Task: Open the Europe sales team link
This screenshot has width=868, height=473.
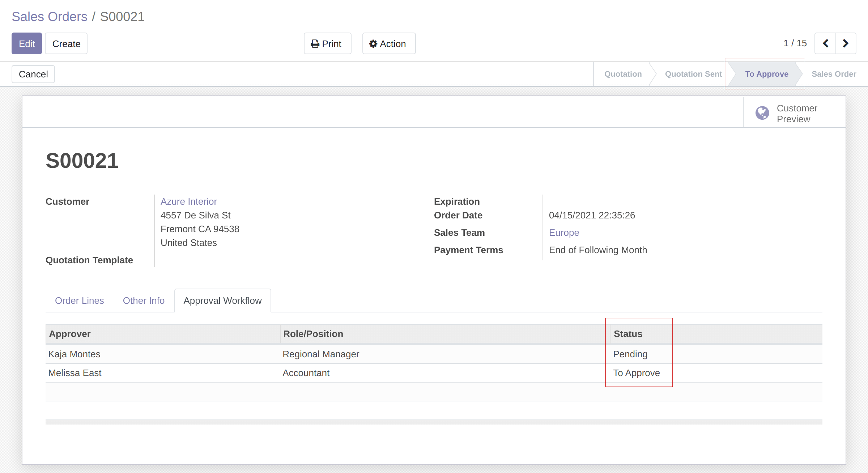Action: [x=564, y=233]
